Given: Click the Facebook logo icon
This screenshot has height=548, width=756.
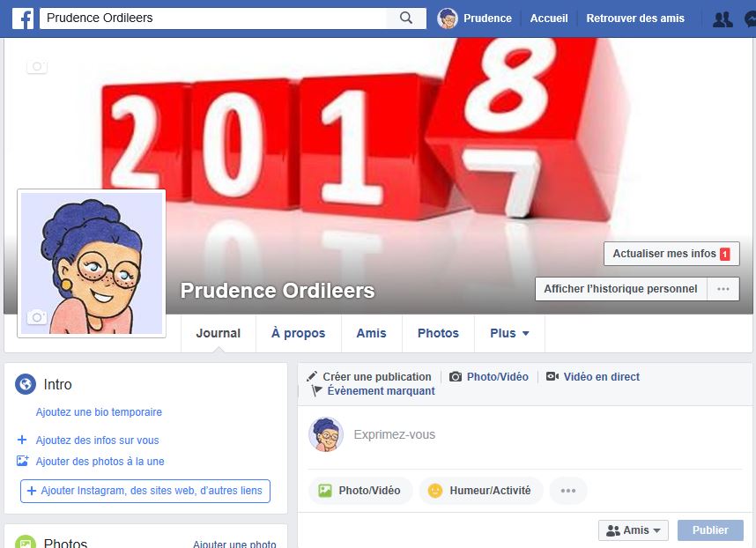Looking at the screenshot, I should 23,19.
